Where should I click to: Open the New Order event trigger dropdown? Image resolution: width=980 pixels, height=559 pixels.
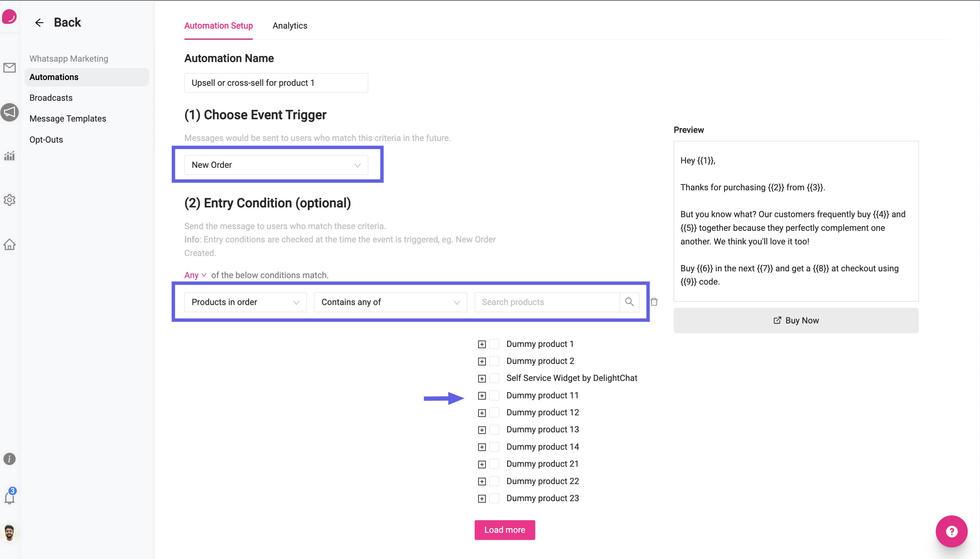276,165
